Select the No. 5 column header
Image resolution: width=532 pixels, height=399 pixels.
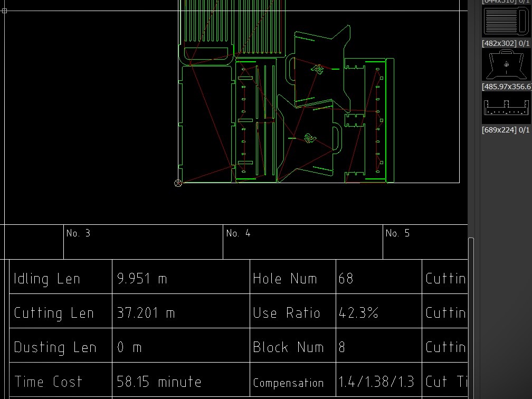pyautogui.click(x=397, y=233)
